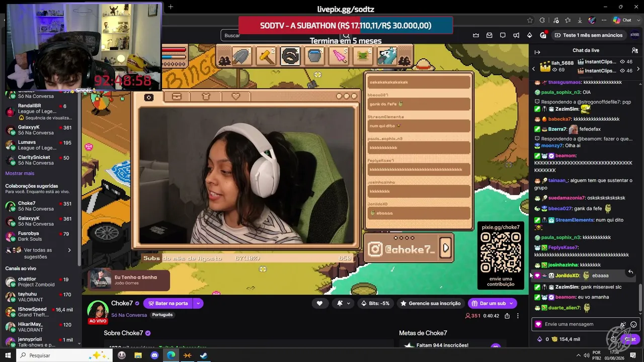Click the Windows Pesquisar search box
The width and height of the screenshot is (644, 362).
tap(65, 355)
